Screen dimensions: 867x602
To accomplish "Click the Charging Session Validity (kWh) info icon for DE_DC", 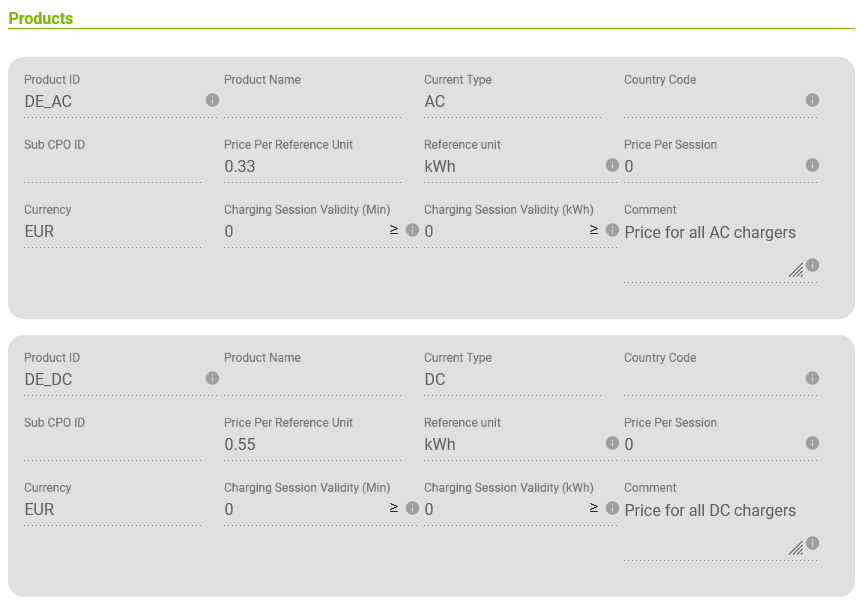I will [612, 508].
